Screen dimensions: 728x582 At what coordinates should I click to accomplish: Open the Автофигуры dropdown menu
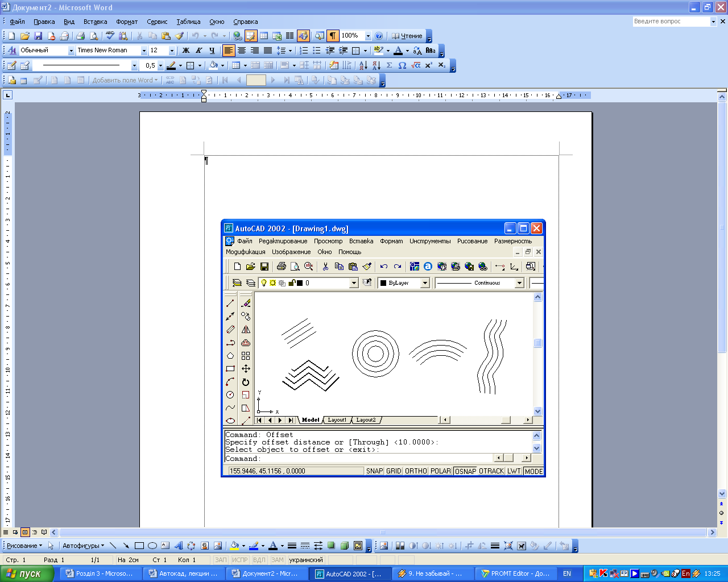(x=84, y=546)
